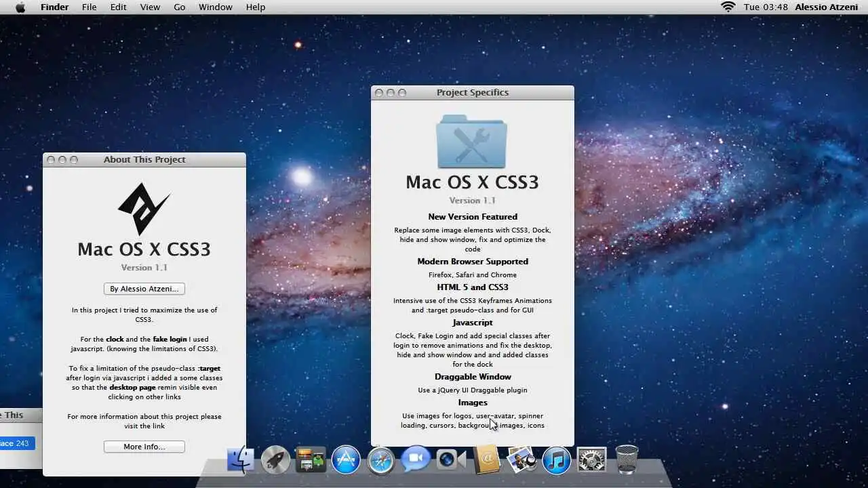The image size is (868, 488).
Task: Minimize the Project Specifics window
Action: click(x=391, y=93)
